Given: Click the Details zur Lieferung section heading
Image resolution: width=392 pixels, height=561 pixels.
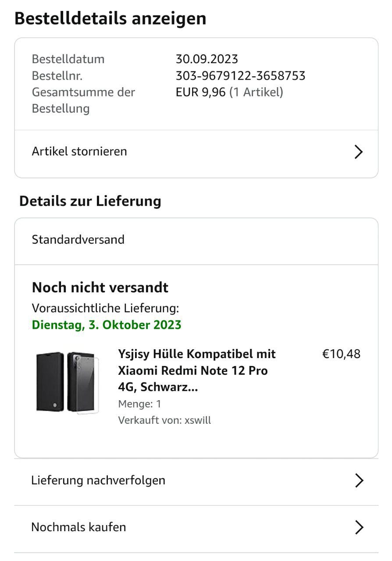Looking at the screenshot, I should point(90,201).
